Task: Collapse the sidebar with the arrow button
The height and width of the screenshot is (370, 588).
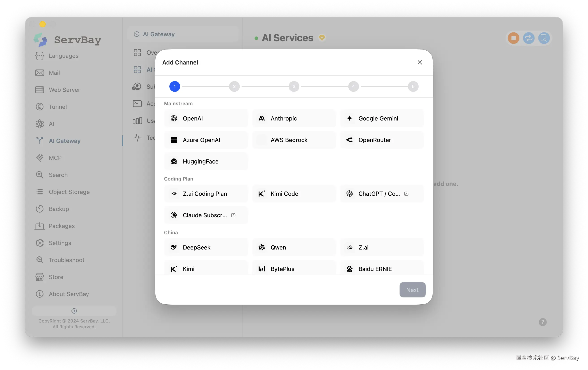Action: 74,311
